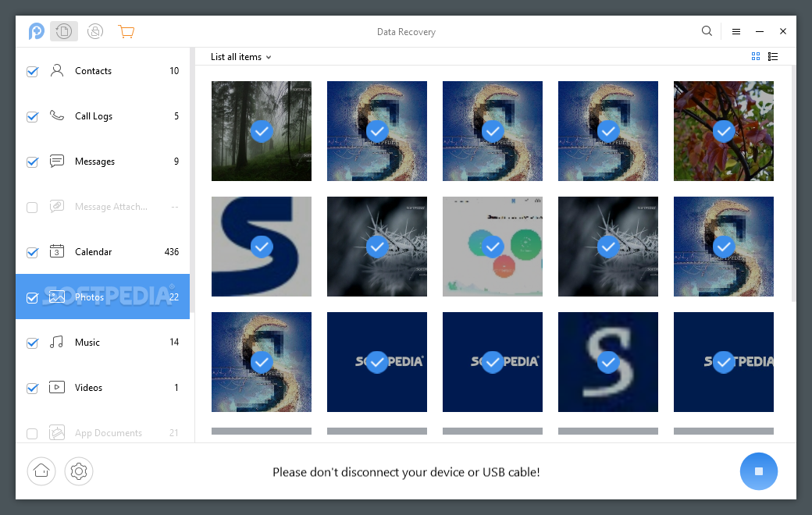This screenshot has height=515, width=812.
Task: Open the shopping cart purchase icon
Action: [126, 31]
